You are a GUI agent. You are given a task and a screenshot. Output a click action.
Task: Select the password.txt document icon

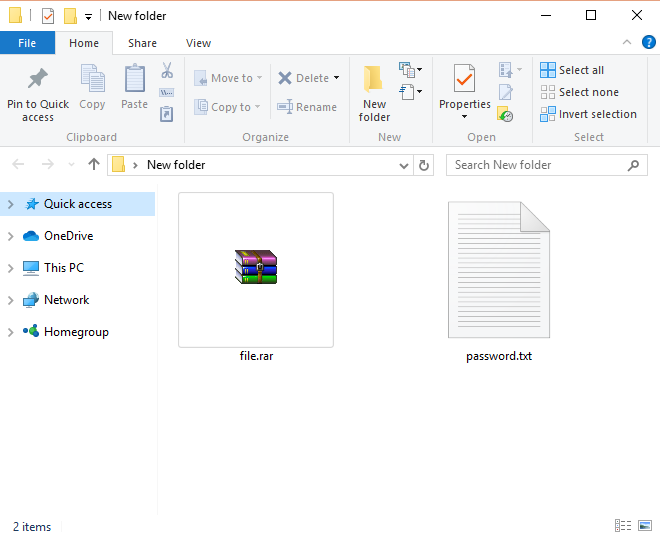coord(499,269)
